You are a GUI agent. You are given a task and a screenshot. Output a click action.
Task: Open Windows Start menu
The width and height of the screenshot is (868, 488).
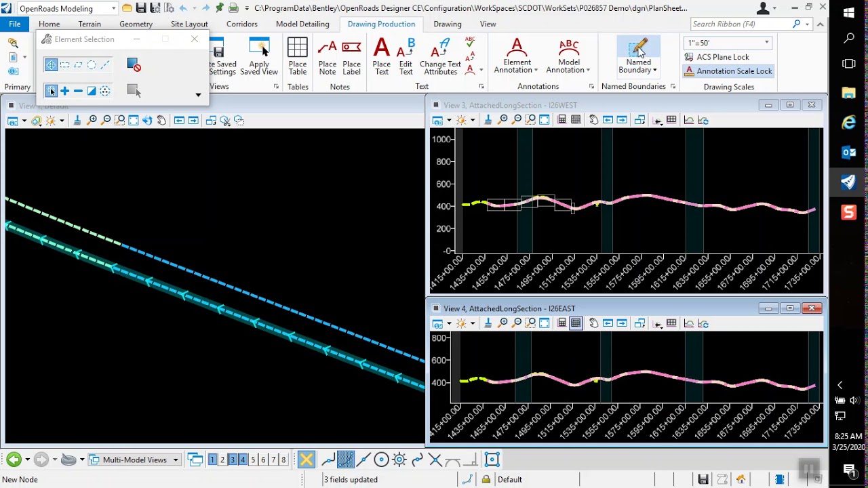[849, 13]
